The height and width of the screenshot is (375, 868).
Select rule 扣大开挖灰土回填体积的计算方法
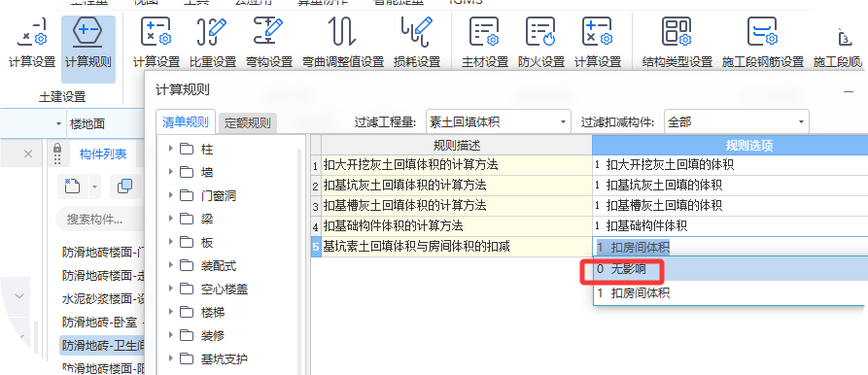(x=456, y=165)
